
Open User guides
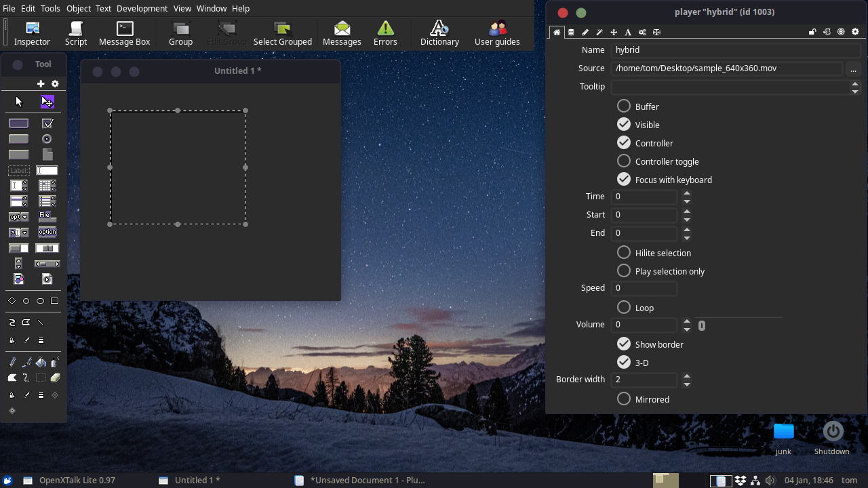point(497,33)
